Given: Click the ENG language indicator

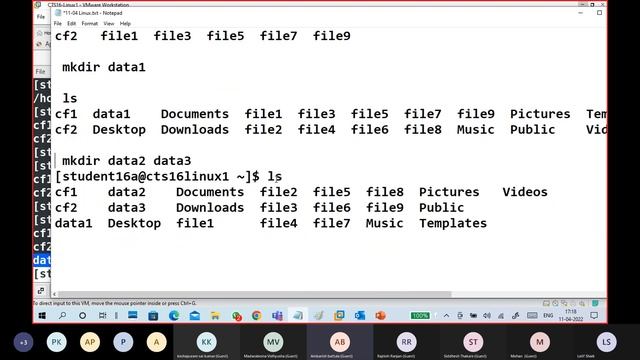Looking at the screenshot, I should point(548,316).
